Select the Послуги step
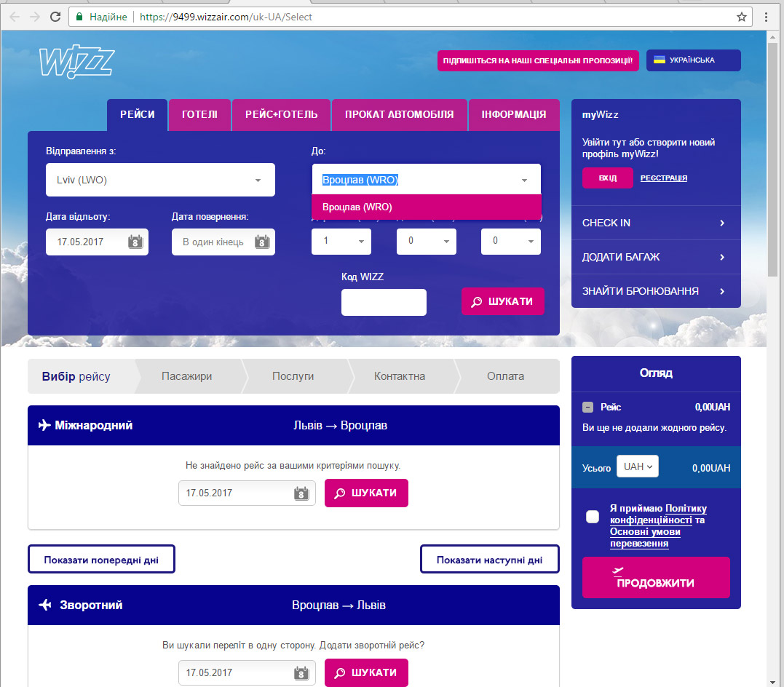 click(293, 376)
